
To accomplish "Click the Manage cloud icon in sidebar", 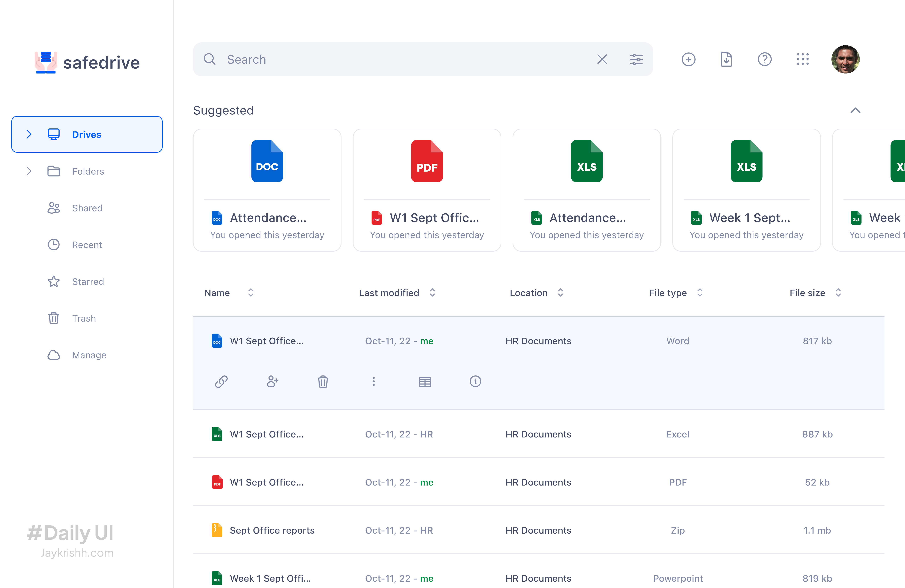I will tap(54, 355).
